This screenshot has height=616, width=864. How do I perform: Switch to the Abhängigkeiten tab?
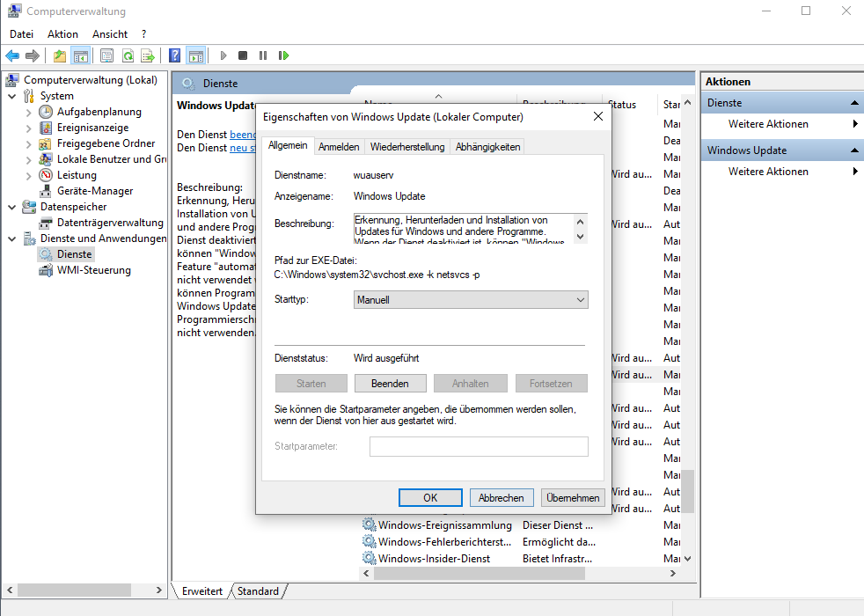coord(487,147)
